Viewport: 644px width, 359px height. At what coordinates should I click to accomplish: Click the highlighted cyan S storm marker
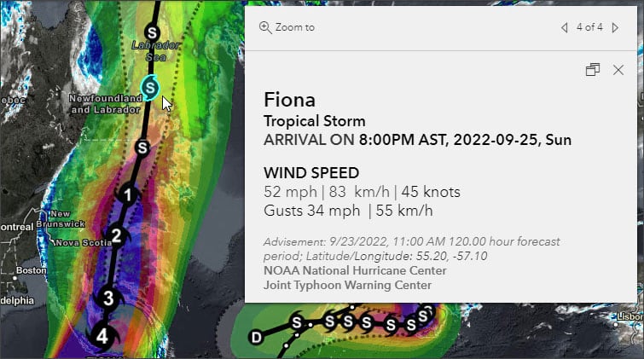click(x=150, y=86)
